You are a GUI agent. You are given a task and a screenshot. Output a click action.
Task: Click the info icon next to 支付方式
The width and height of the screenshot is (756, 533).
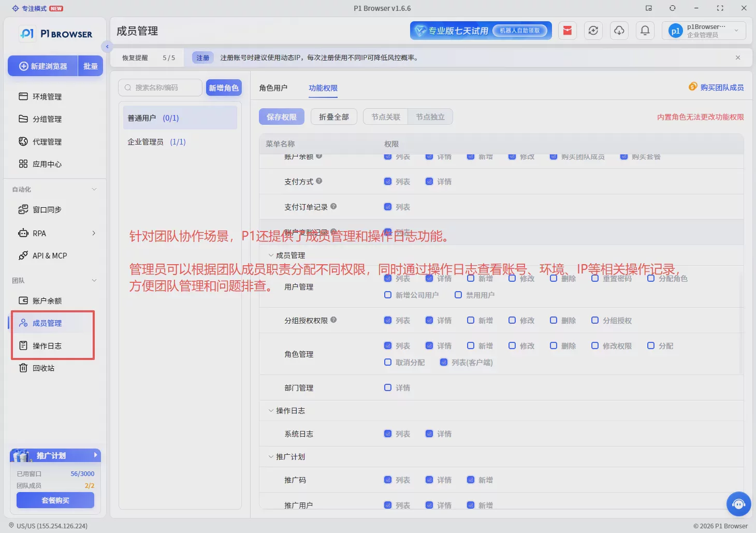pos(319,181)
